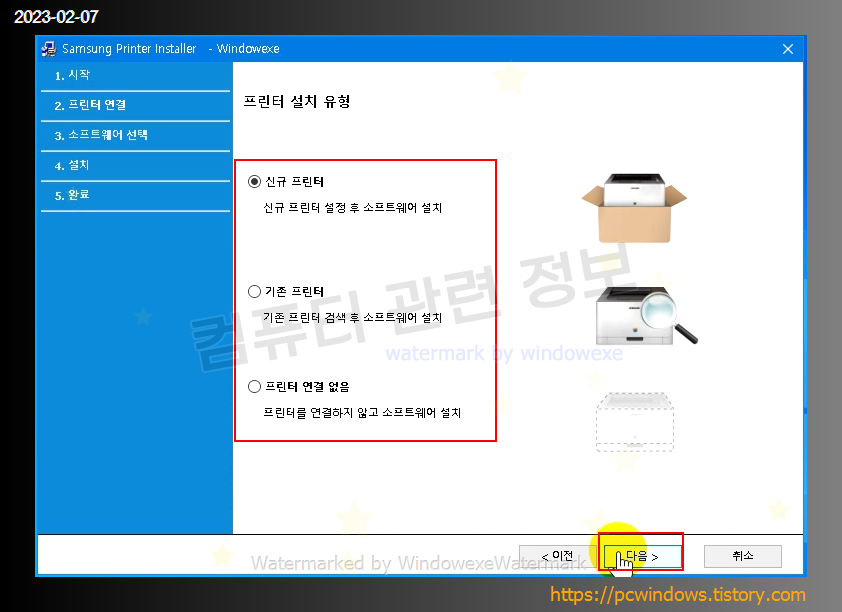842x612 pixels.
Task: Click the < 이전 button
Action: point(557,556)
